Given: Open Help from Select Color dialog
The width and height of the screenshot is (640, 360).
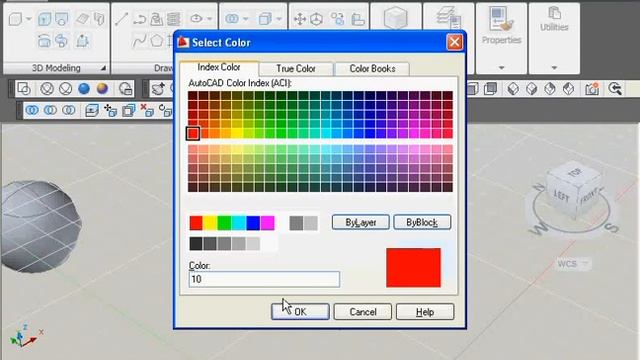Looking at the screenshot, I should 425,312.
